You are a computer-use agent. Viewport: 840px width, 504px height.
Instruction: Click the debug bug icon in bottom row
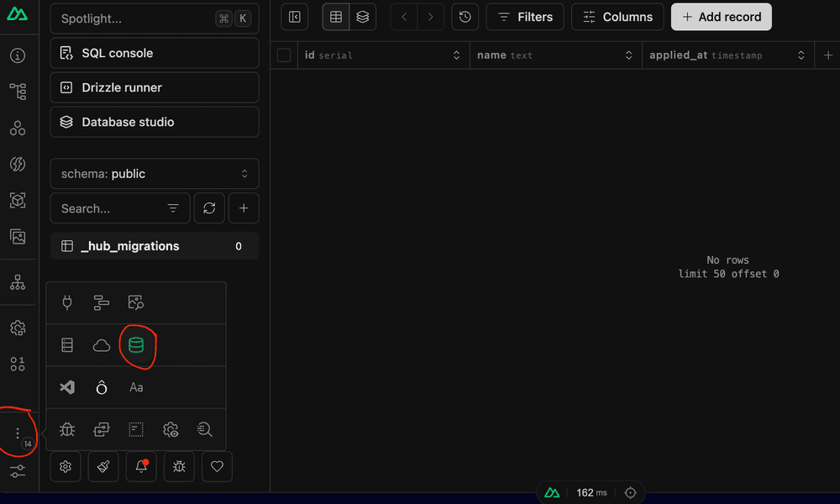tap(179, 466)
